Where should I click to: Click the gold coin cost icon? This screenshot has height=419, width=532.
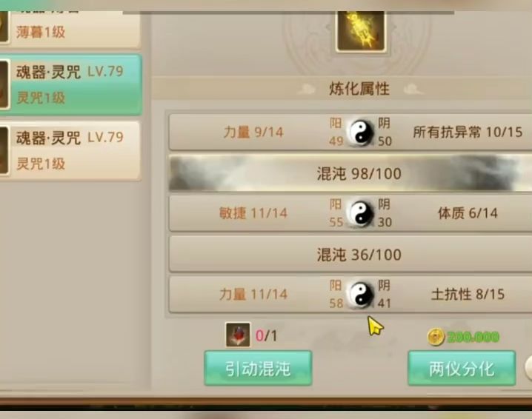tap(436, 337)
